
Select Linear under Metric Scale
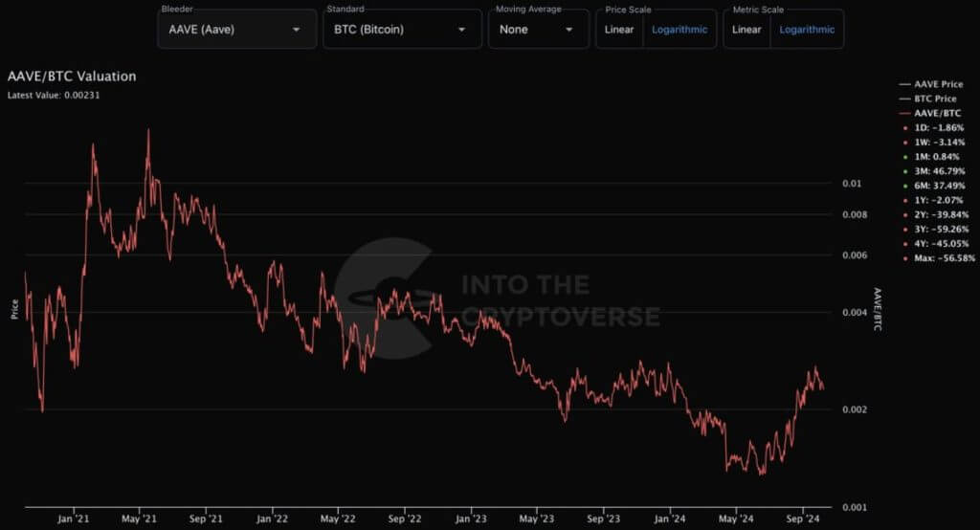[x=746, y=30]
